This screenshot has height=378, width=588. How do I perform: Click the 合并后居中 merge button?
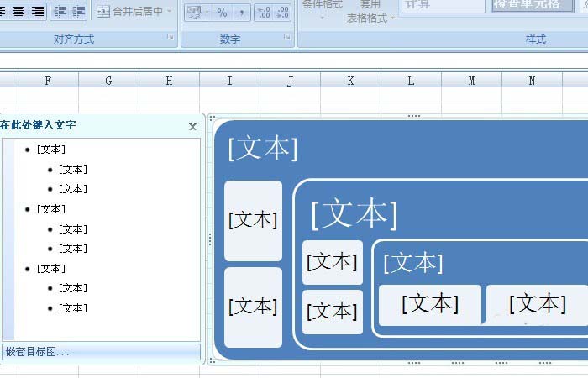[129, 12]
